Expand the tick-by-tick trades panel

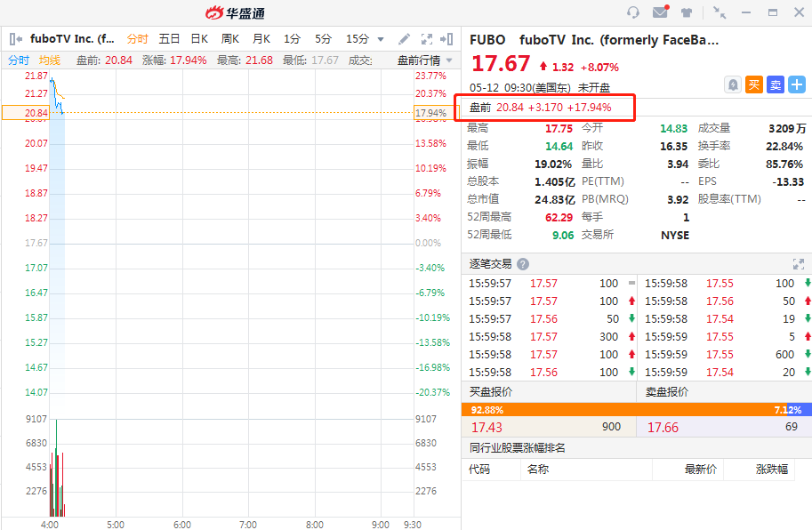(x=799, y=264)
